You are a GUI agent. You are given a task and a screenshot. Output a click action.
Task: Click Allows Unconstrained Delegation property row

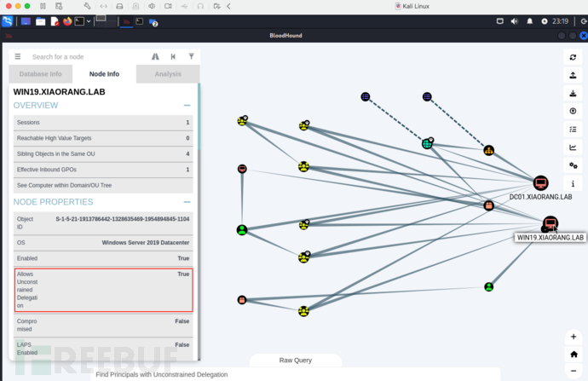click(103, 290)
